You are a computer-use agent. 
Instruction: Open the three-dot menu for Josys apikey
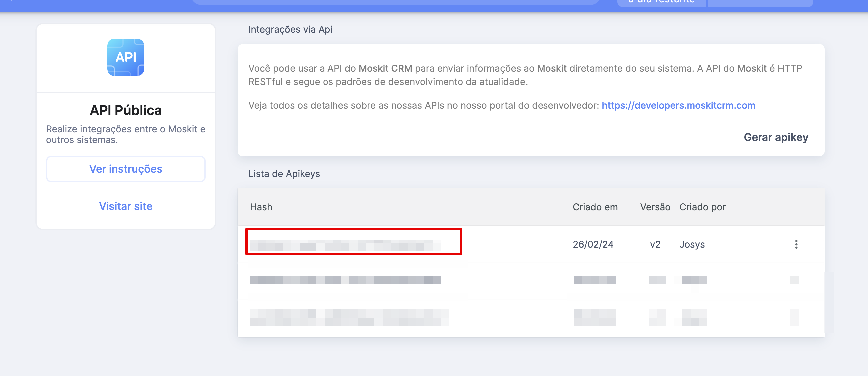point(796,244)
